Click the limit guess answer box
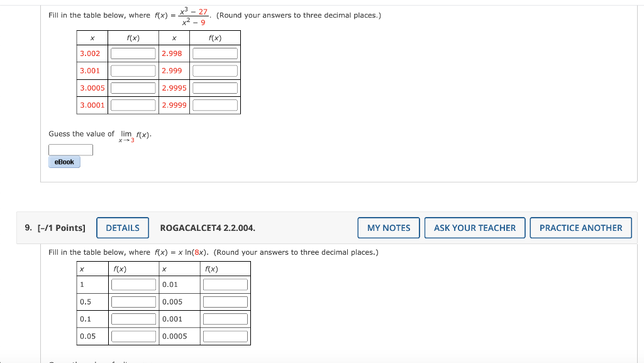644x363 pixels. [70, 150]
